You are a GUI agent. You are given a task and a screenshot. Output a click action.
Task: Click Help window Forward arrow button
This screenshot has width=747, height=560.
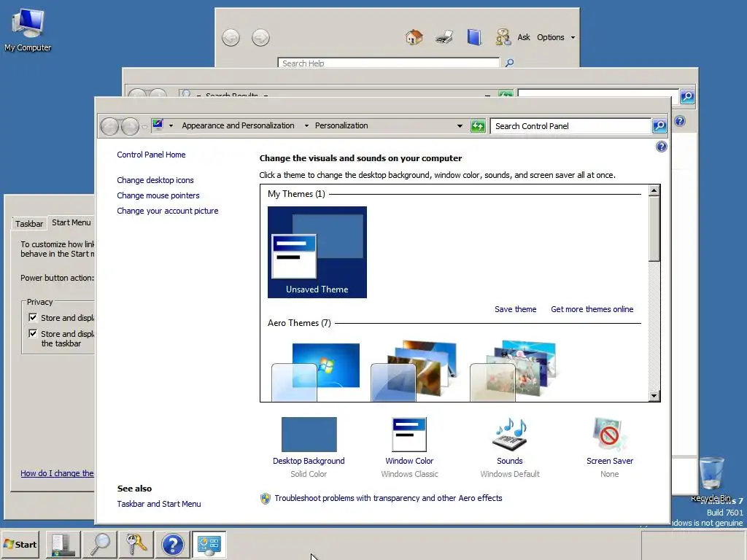point(260,38)
